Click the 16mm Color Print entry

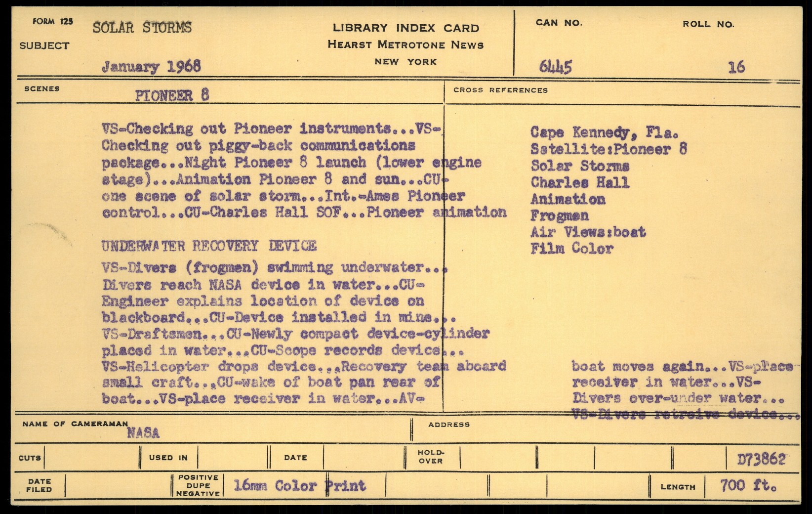(x=299, y=486)
